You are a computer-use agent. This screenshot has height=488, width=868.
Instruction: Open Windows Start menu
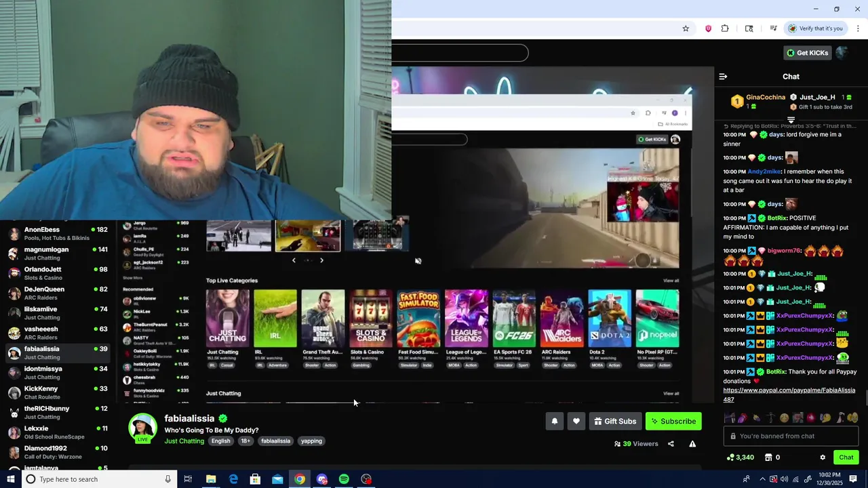click(x=10, y=479)
